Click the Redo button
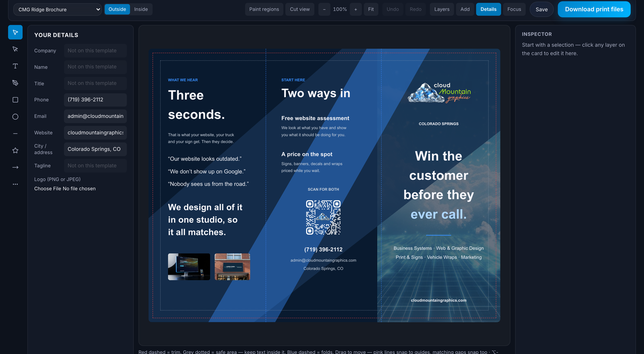Viewport: 644px width, 354px height. (416, 9)
